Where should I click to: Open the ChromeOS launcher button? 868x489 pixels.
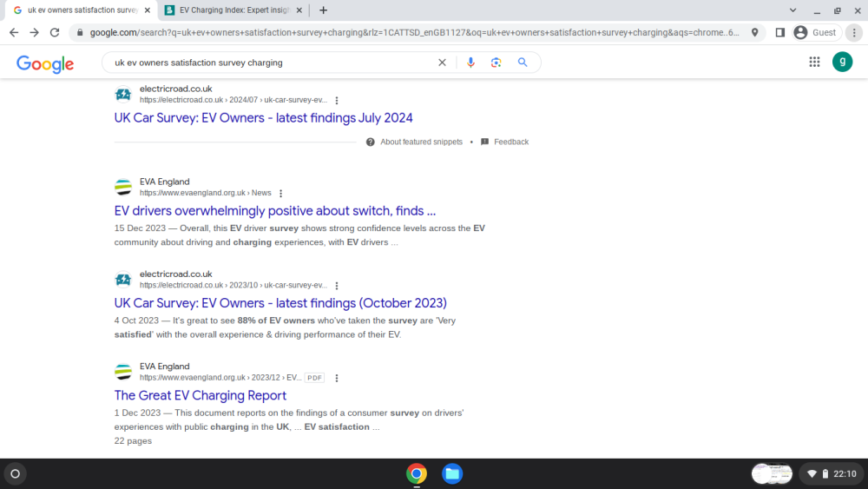point(15,473)
